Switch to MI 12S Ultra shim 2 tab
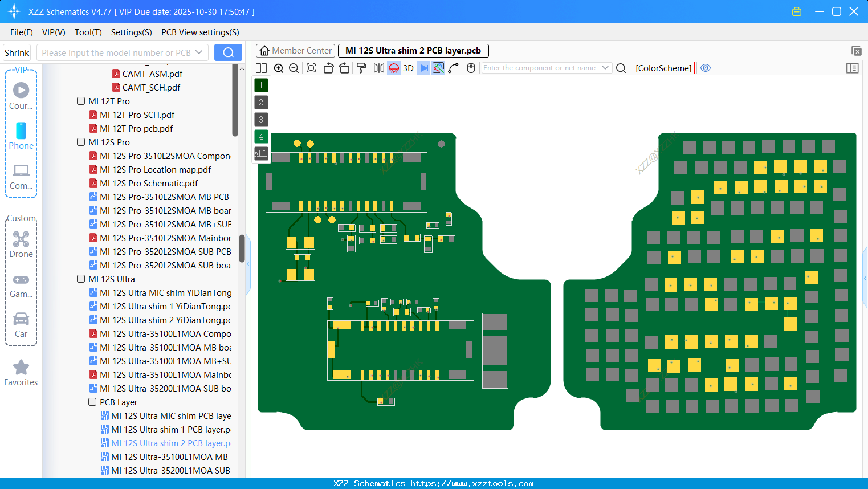 point(413,50)
